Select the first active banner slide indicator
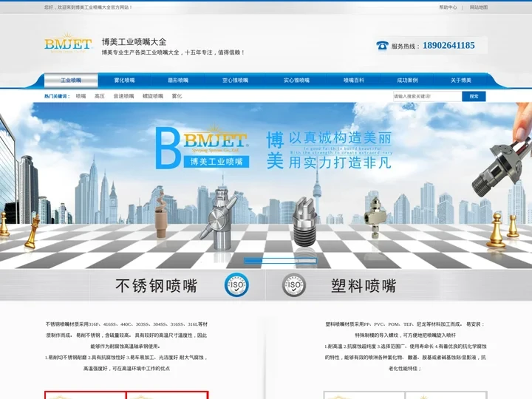 [x=253, y=261]
